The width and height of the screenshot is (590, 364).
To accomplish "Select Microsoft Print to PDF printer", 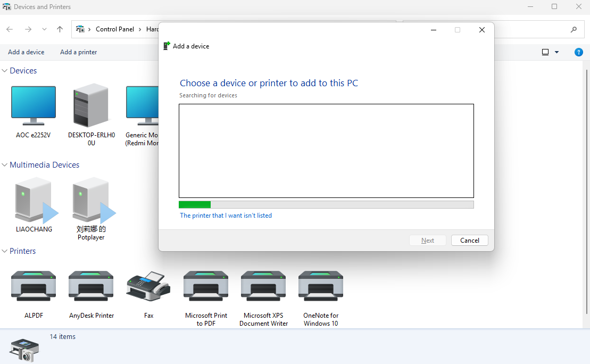I will pos(206,287).
